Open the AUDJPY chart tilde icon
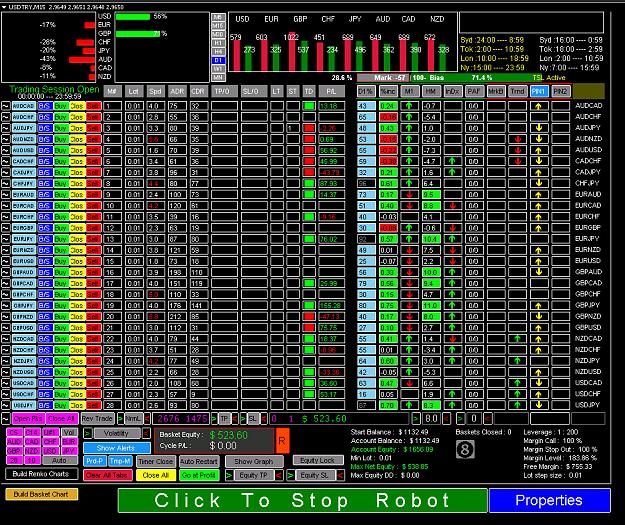Screen dimensions: 625x525 tap(6, 128)
